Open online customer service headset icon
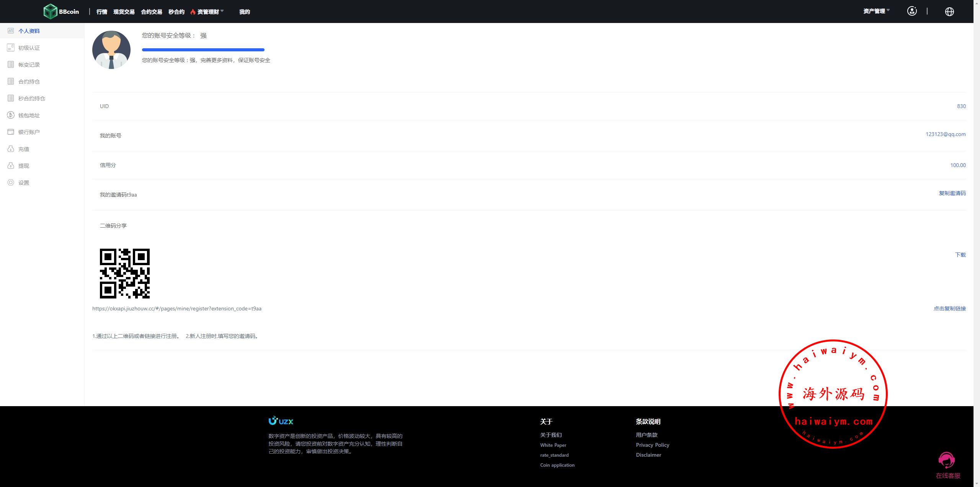 pyautogui.click(x=947, y=460)
